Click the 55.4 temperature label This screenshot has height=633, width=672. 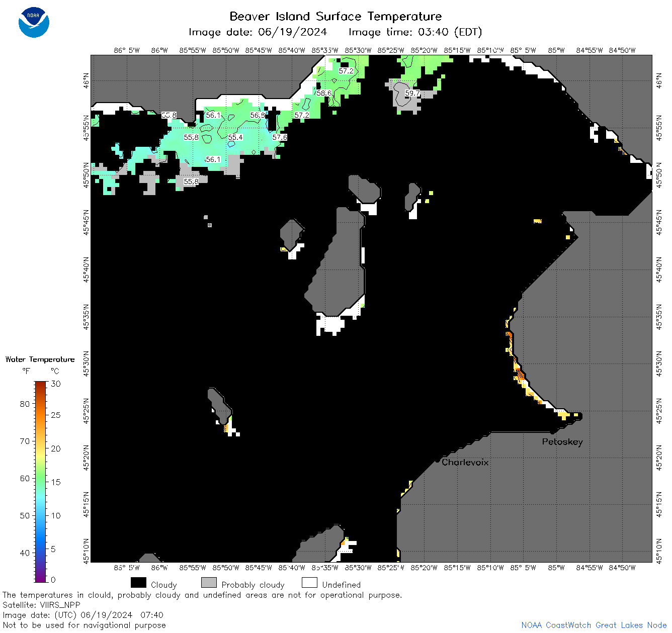point(235,137)
